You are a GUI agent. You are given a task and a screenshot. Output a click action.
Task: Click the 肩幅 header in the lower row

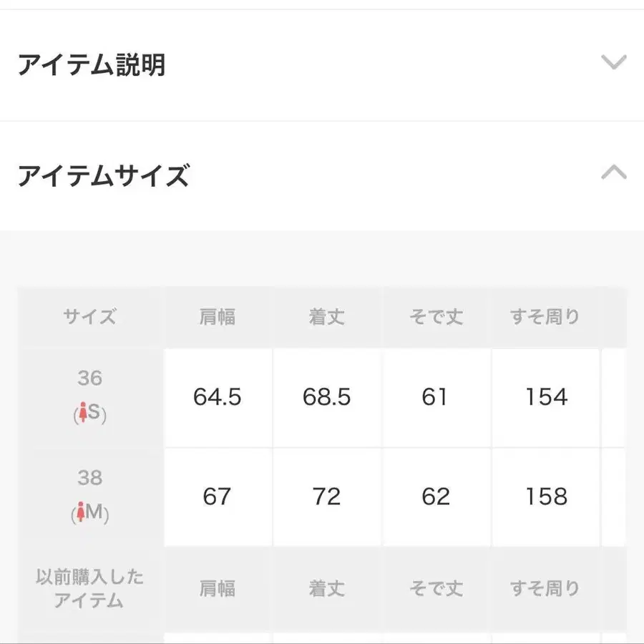point(218,588)
